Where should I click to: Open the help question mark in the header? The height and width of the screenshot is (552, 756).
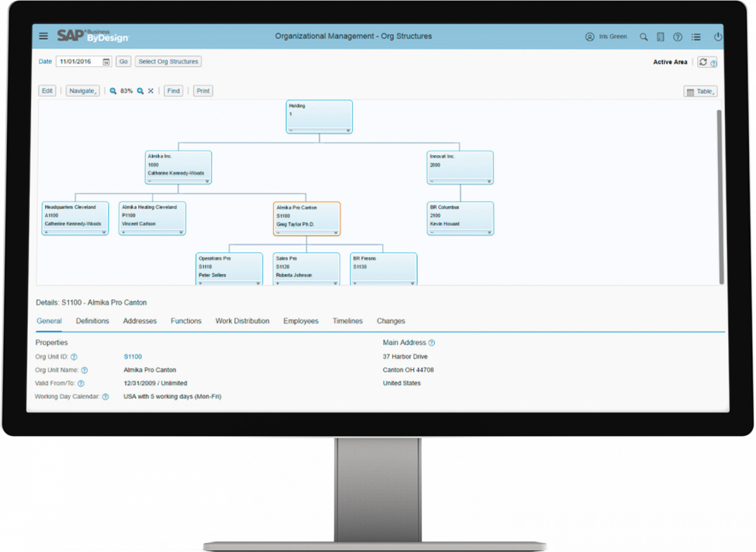pyautogui.click(x=678, y=37)
